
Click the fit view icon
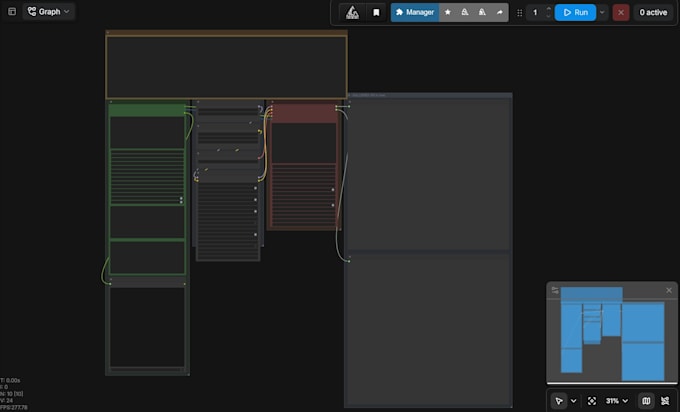coord(592,401)
